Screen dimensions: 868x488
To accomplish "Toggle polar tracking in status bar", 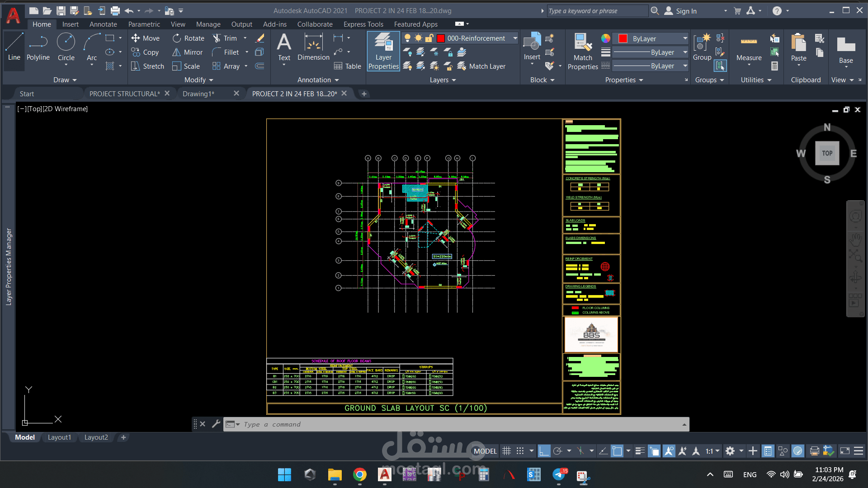I will (x=558, y=451).
